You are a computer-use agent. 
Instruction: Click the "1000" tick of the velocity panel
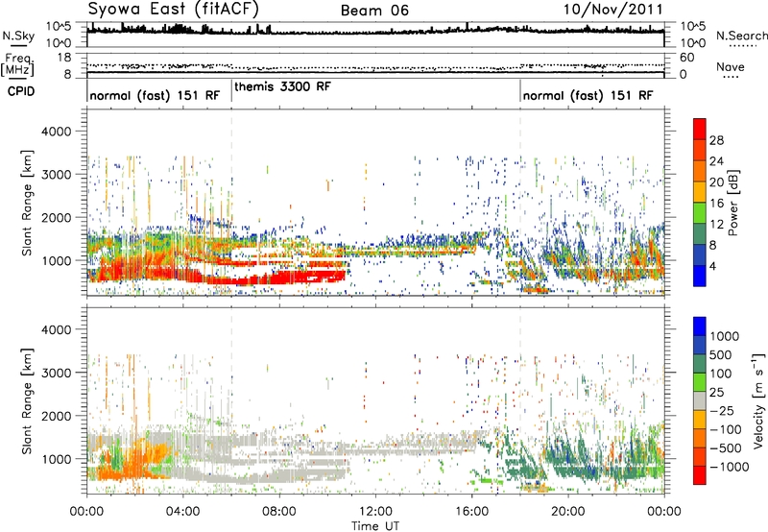click(56, 459)
